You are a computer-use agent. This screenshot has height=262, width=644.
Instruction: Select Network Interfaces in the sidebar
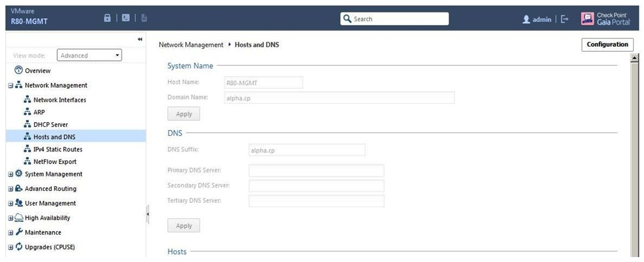point(60,100)
